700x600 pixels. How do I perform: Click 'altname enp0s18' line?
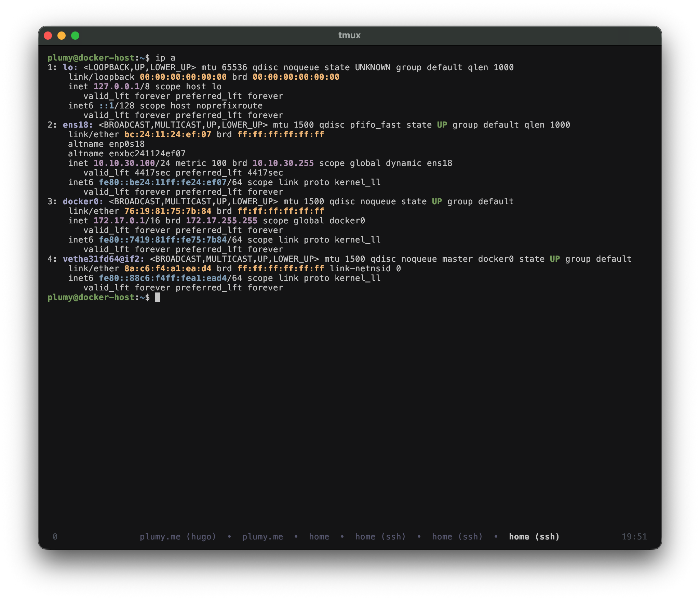106,144
